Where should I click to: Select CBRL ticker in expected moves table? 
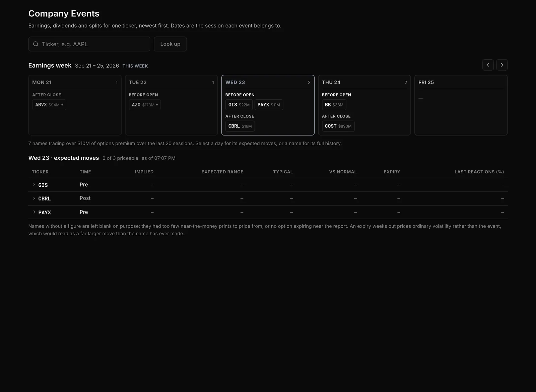pyautogui.click(x=45, y=199)
